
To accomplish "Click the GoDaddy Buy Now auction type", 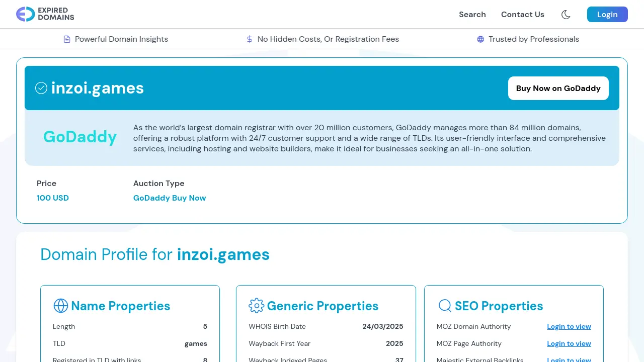I will tap(170, 198).
